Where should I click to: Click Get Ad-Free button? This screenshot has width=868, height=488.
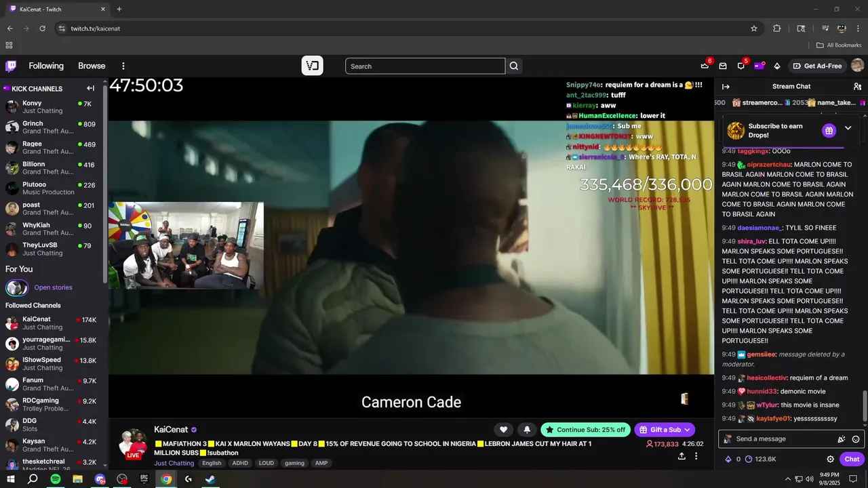pyautogui.click(x=816, y=66)
